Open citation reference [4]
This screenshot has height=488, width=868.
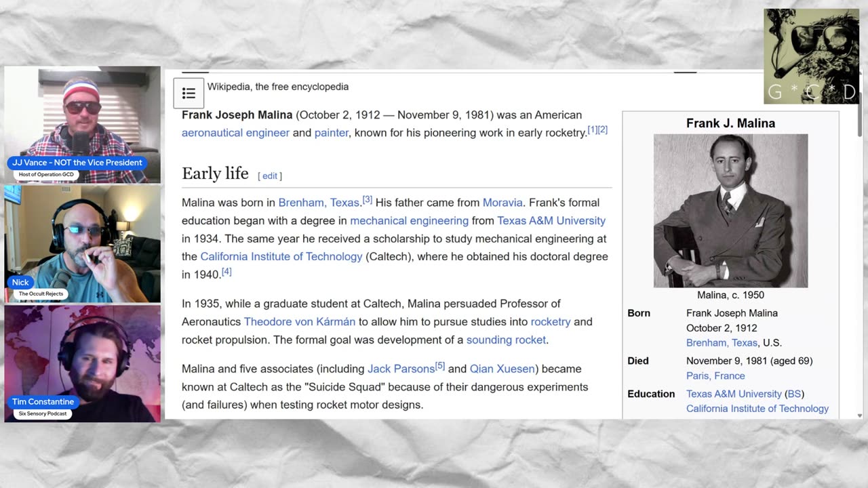[x=226, y=271]
